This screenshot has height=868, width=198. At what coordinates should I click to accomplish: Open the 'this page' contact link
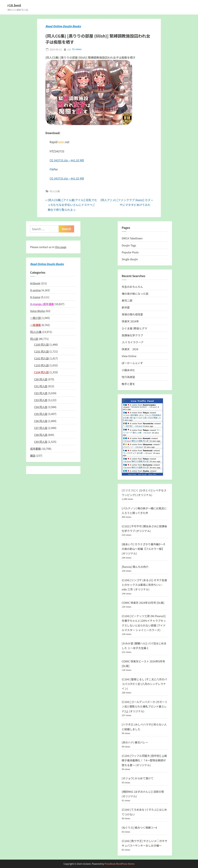pos(61,247)
